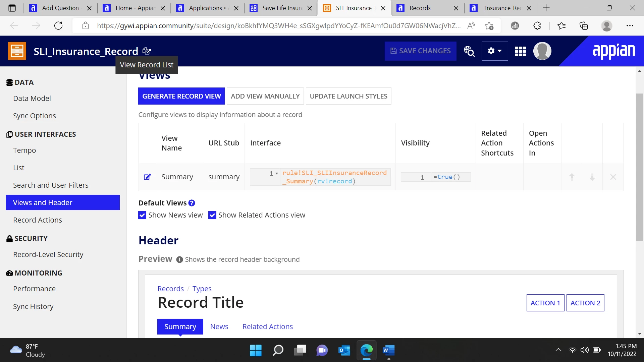Move Summary view down with arrow icon
Viewport: 644px width, 362px height.
(592, 177)
